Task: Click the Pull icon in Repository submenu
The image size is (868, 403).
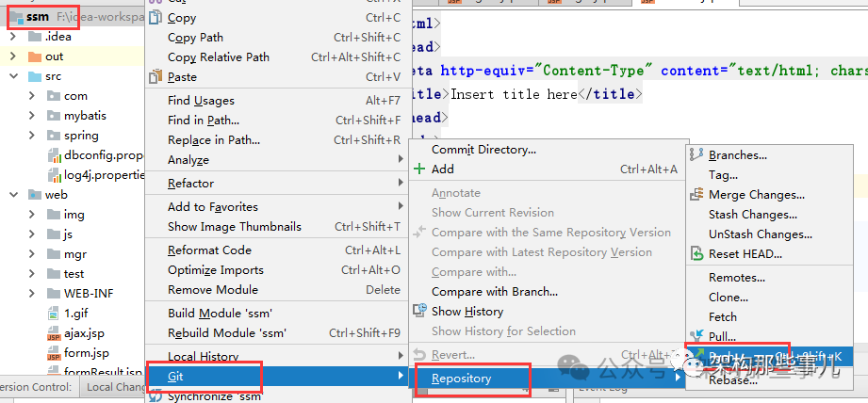Action: pos(696,336)
